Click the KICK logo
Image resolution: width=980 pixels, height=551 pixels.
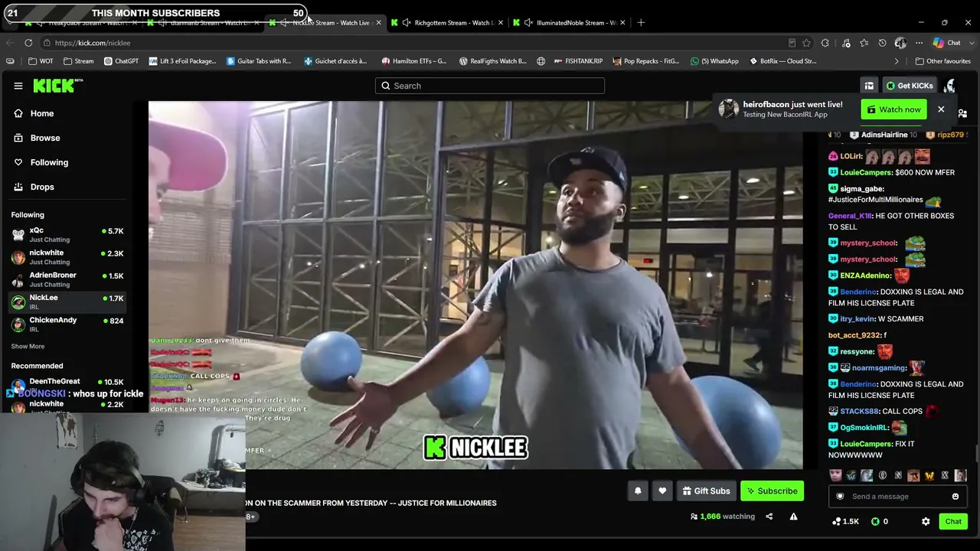(58, 85)
